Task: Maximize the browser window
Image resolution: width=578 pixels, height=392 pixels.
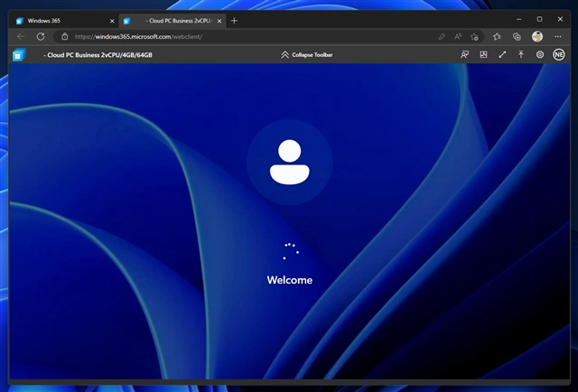Action: pyautogui.click(x=539, y=19)
